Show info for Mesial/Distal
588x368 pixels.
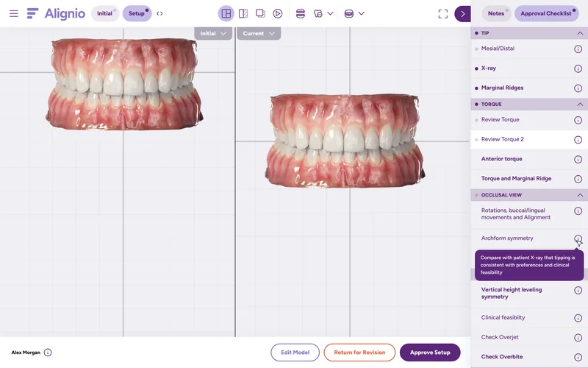578,49
